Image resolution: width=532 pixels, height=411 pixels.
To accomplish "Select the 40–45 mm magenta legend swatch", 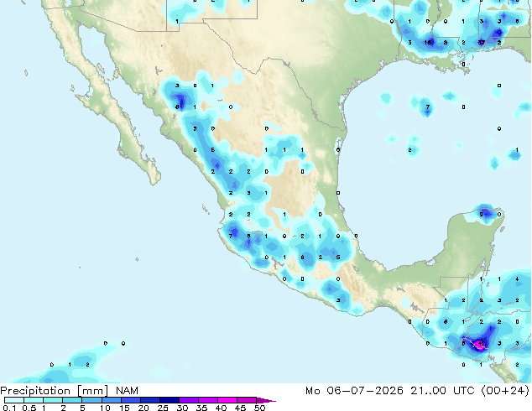I will coord(227,400).
